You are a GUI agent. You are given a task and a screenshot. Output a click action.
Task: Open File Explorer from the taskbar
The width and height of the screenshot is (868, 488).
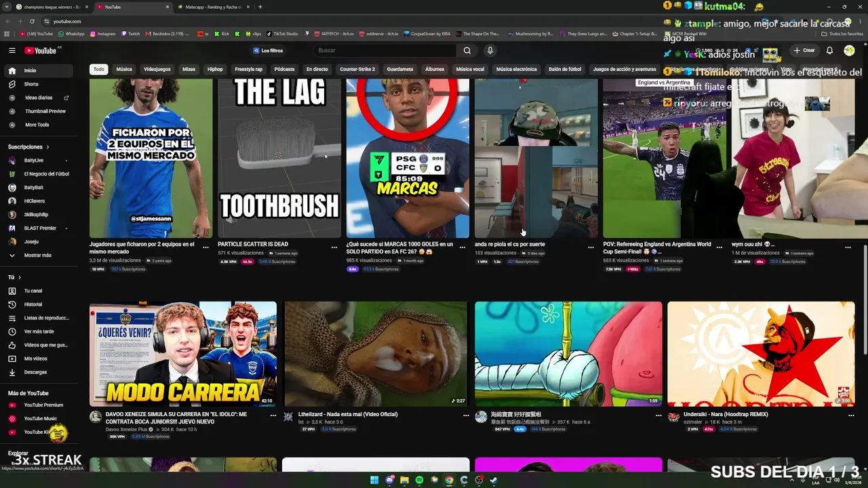point(404,480)
